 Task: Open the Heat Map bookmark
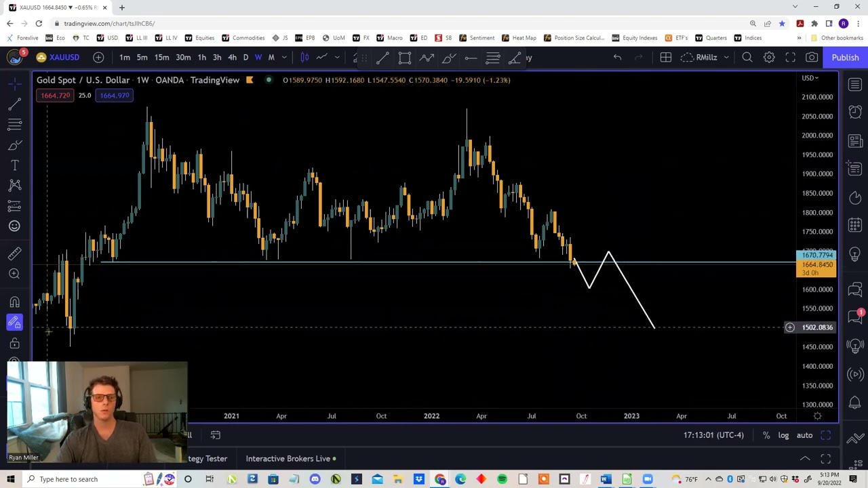[x=519, y=38]
